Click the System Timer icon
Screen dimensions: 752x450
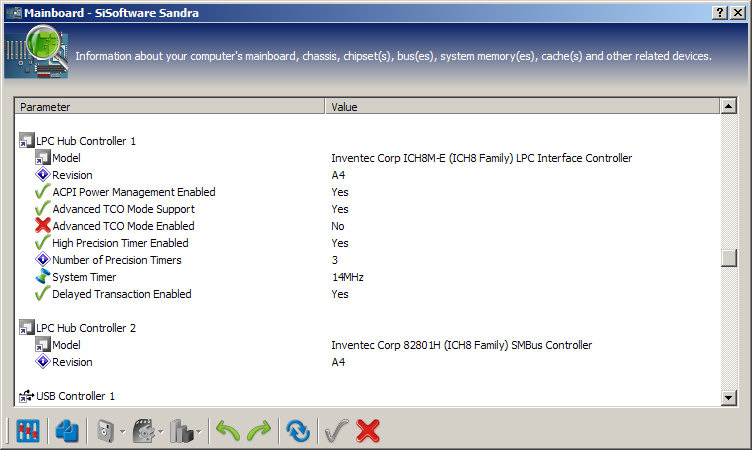click(x=43, y=277)
